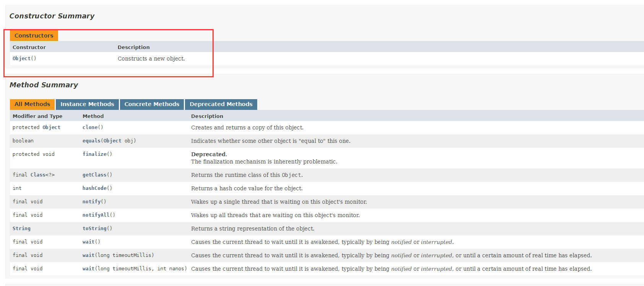Click 'boolean' type cell of equals row

coord(23,141)
